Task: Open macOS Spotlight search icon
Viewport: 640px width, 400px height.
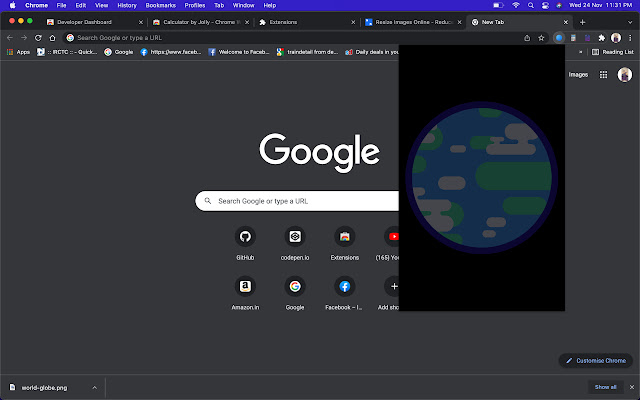Action: pos(531,5)
